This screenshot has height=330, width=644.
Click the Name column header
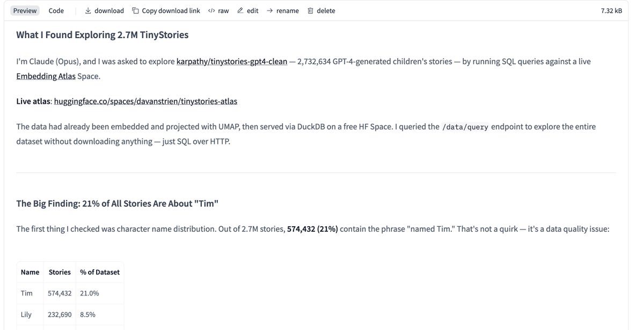[x=30, y=272]
